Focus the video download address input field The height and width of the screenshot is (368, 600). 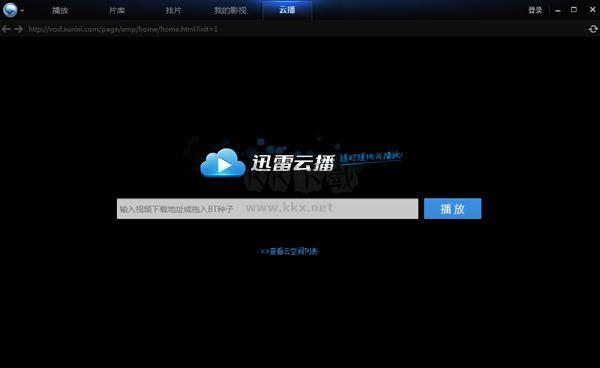click(267, 208)
